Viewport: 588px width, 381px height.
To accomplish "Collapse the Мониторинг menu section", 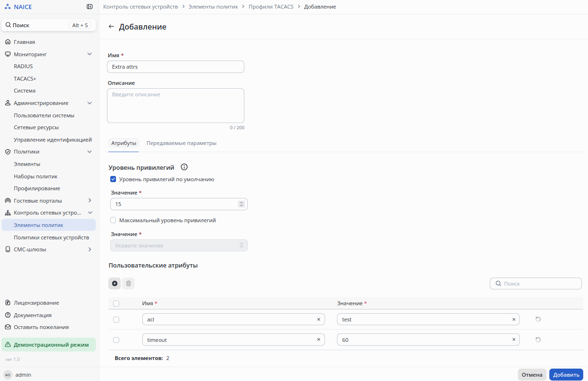I will (x=89, y=54).
